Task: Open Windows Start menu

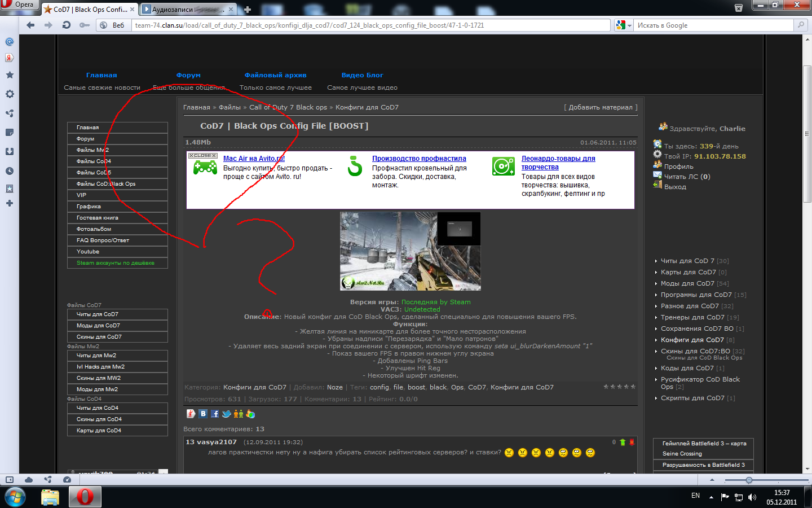Action: [x=15, y=497]
